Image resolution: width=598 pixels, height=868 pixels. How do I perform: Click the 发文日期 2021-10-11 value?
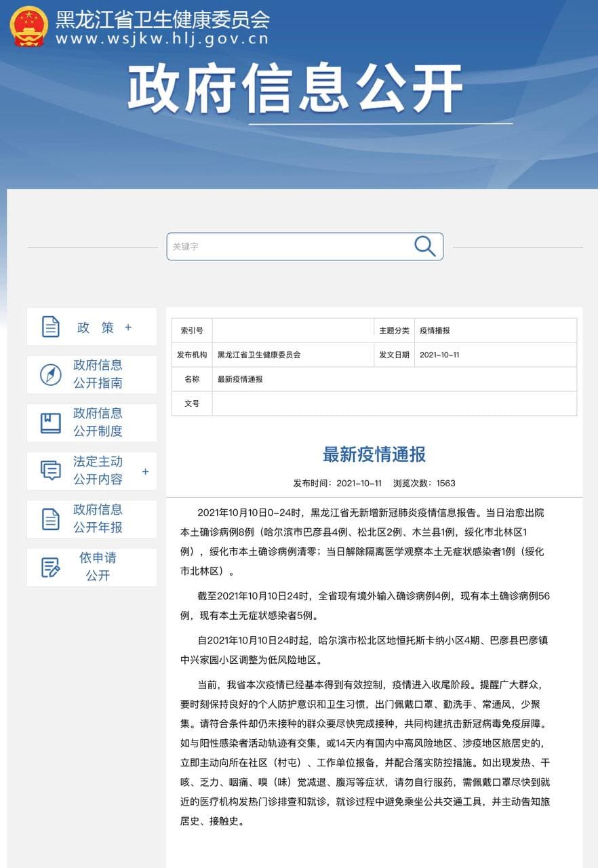coord(495,355)
